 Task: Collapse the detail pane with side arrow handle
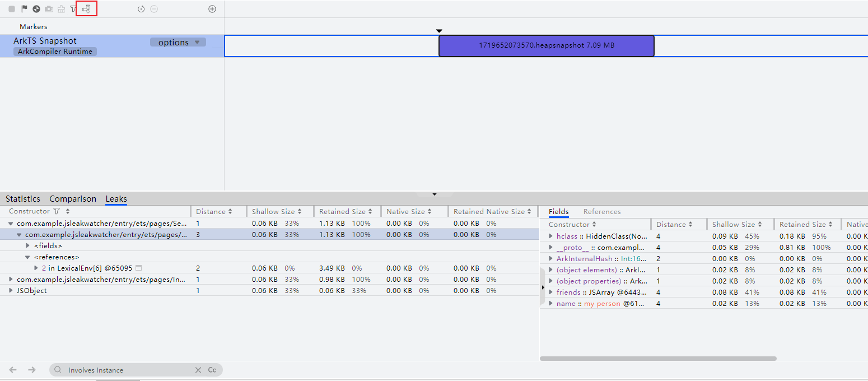[542, 287]
